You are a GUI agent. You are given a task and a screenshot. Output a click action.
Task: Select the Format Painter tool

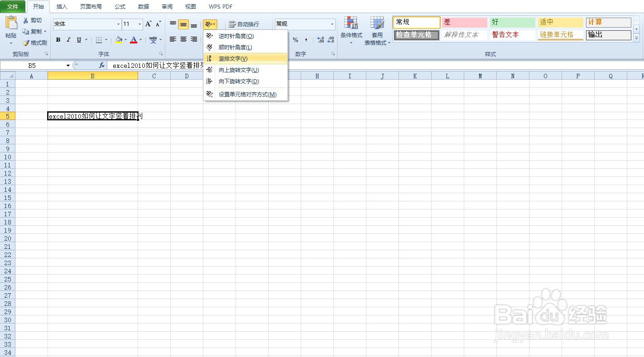34,43
